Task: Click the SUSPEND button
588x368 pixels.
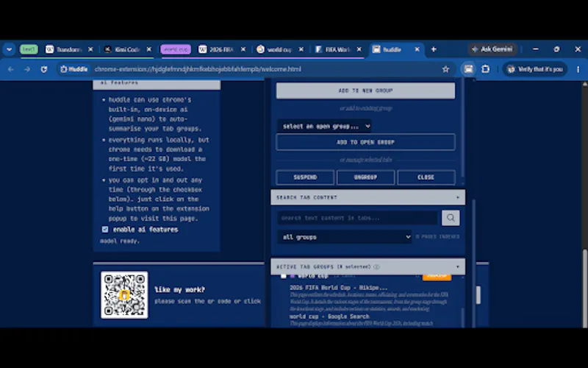Action: (x=305, y=177)
